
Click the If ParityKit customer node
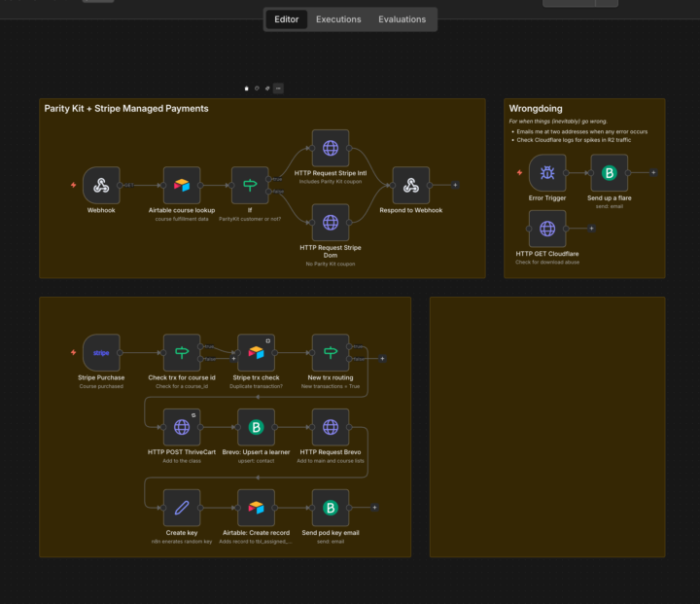(x=250, y=185)
